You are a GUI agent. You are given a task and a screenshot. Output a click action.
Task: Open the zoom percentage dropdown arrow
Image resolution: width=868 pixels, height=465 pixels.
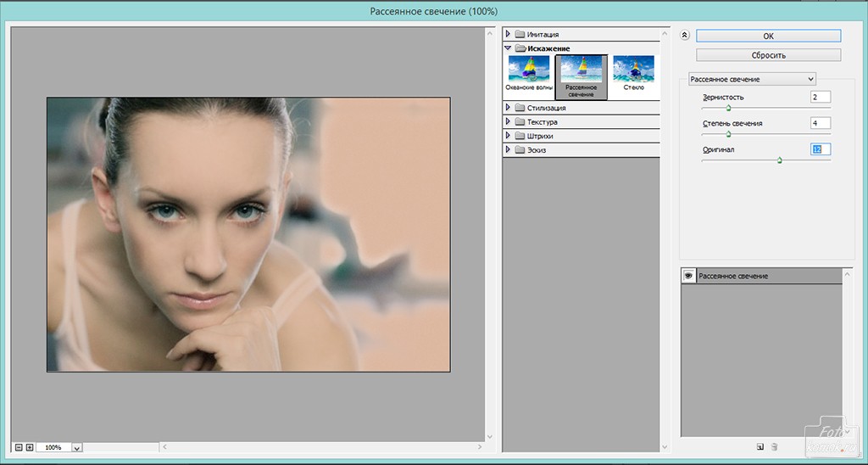click(x=77, y=448)
